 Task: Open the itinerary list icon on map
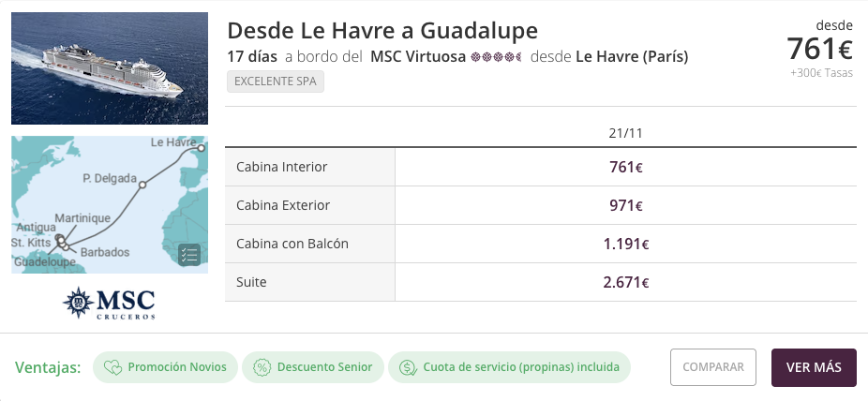[188, 255]
